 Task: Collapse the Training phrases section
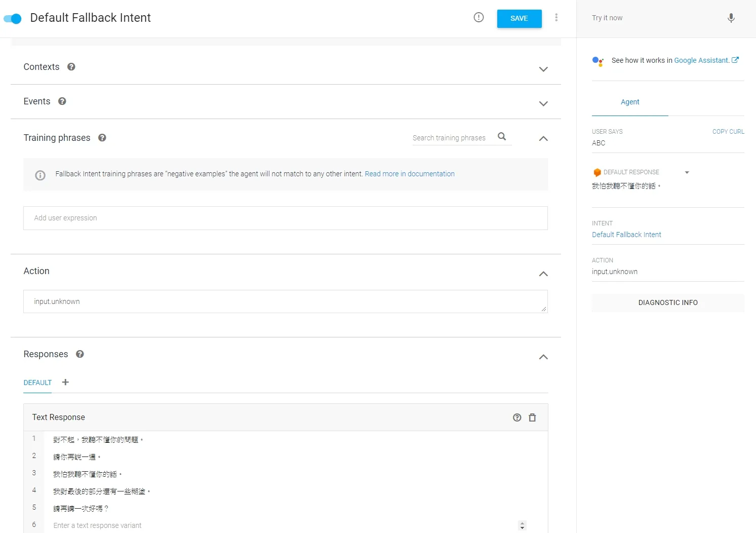pos(543,138)
